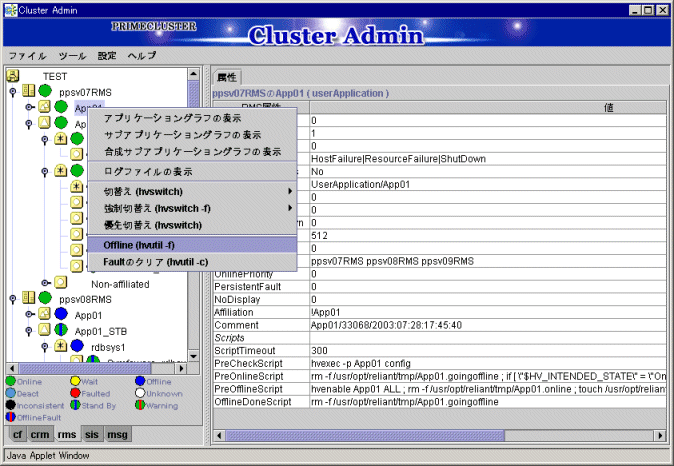674x466 pixels.
Task: Click the Warning legend icon
Action: [x=140, y=405]
